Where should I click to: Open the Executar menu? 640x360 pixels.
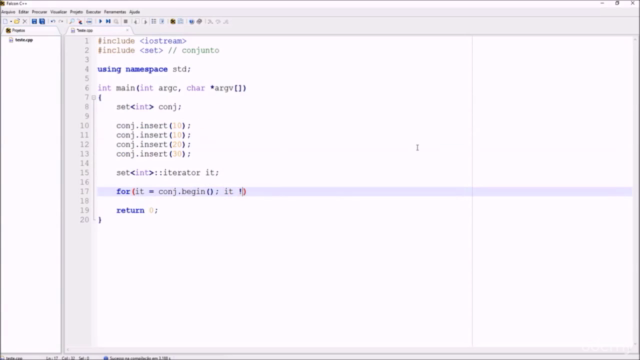coord(93,12)
